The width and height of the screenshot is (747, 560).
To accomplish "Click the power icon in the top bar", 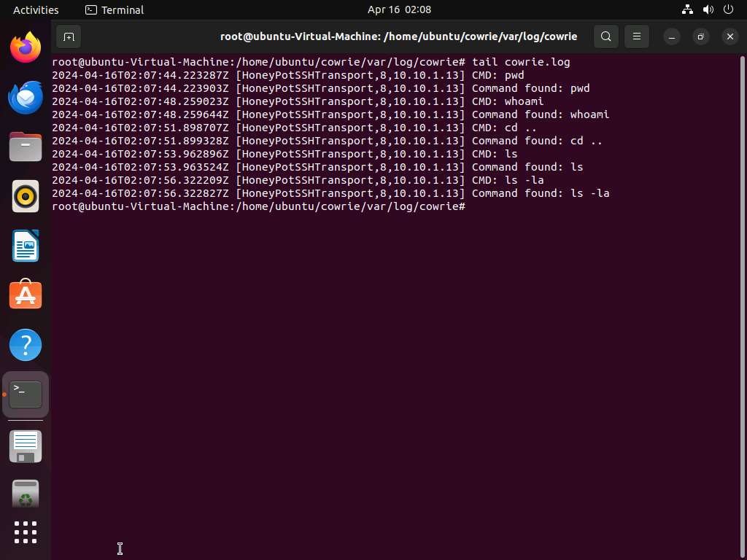I will tap(727, 9).
